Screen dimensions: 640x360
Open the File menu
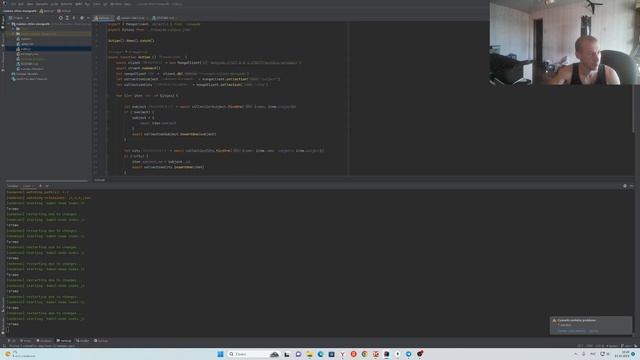point(13,4)
